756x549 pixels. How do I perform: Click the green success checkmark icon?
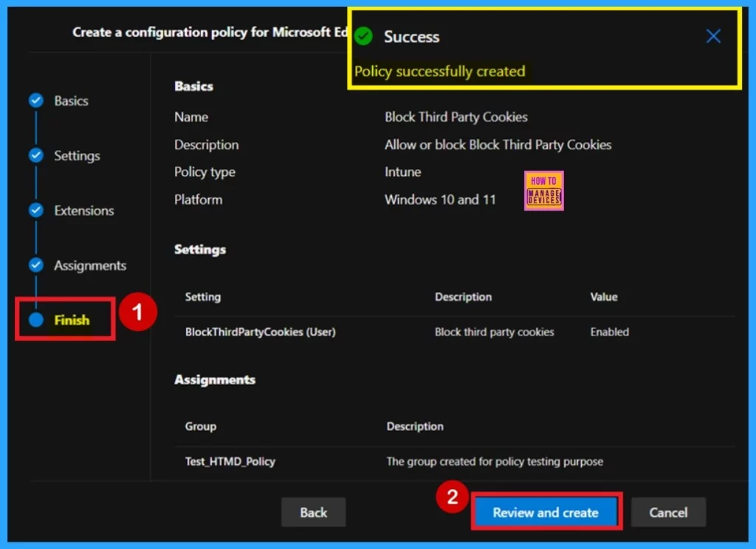click(x=363, y=36)
